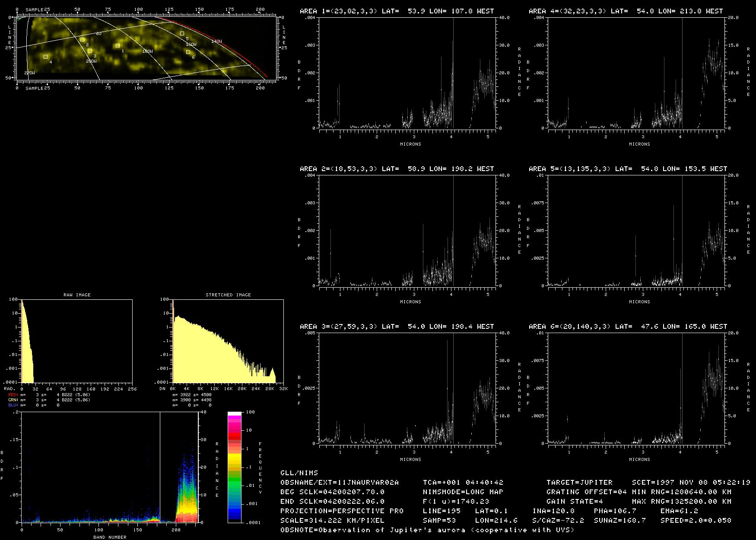Pick the area 4 square marker on map

click(x=45, y=57)
